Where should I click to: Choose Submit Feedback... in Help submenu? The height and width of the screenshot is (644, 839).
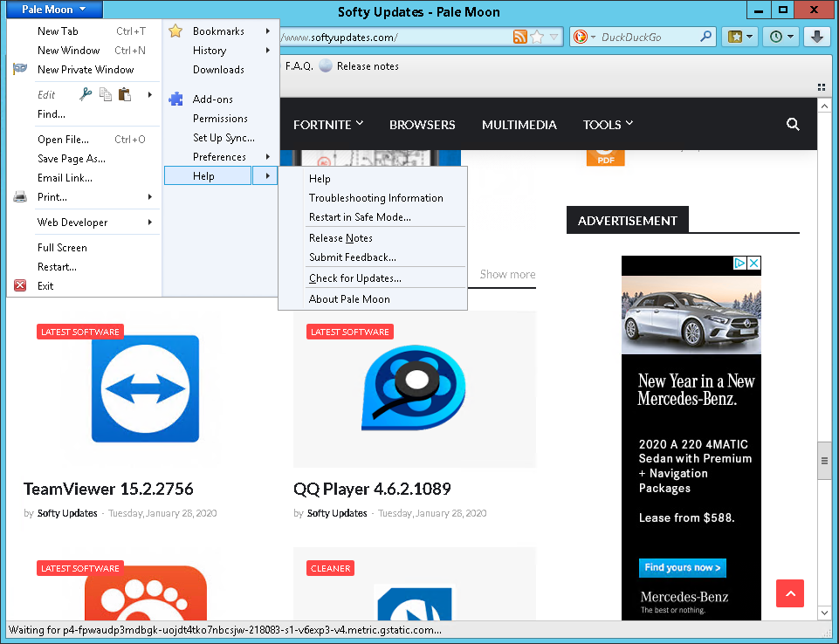pyautogui.click(x=373, y=257)
